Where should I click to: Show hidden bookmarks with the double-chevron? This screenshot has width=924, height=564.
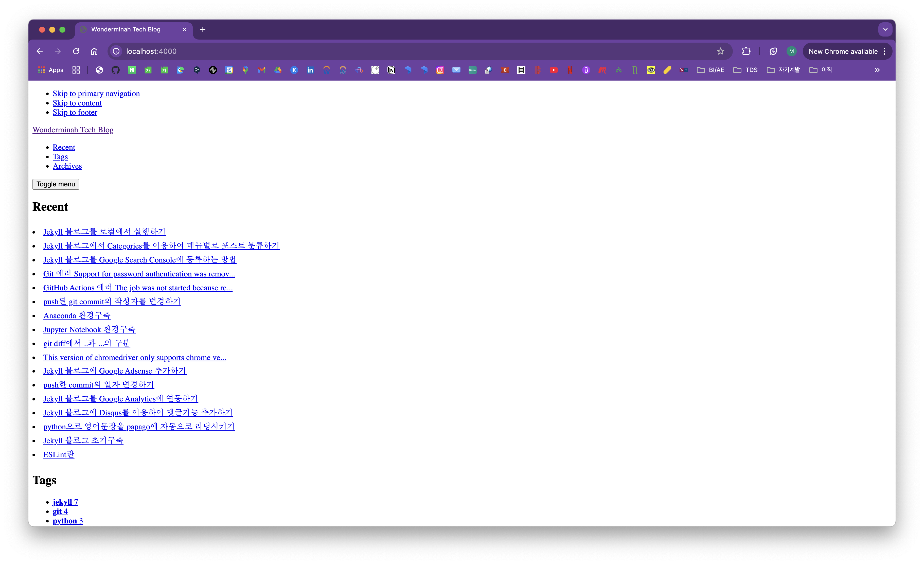877,70
